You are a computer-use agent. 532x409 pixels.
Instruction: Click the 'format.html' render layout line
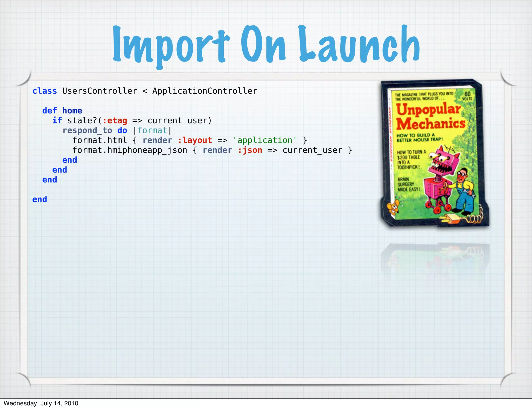click(190, 140)
